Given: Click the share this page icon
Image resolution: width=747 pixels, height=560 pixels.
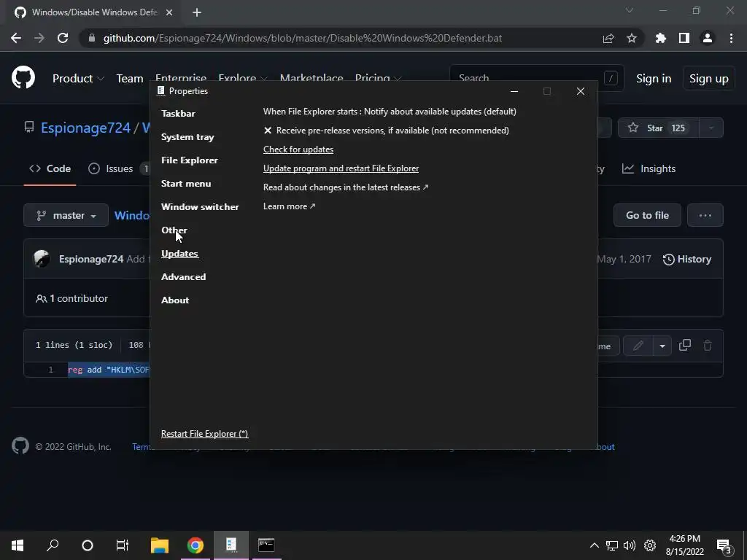Looking at the screenshot, I should (608, 38).
